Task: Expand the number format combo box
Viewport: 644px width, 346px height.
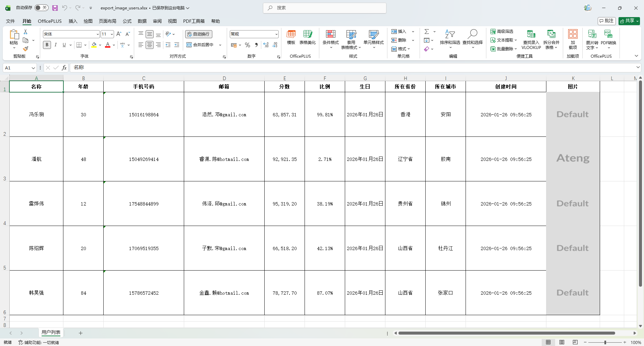Action: click(x=276, y=34)
